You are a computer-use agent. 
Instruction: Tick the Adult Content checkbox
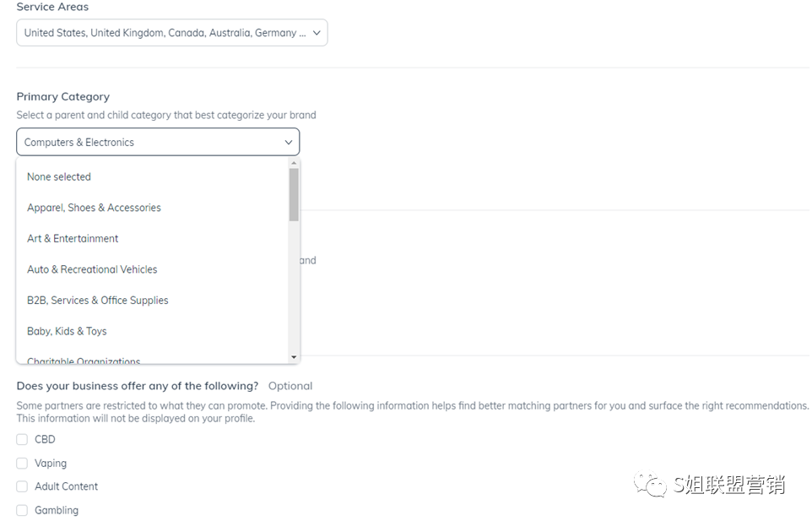click(22, 486)
